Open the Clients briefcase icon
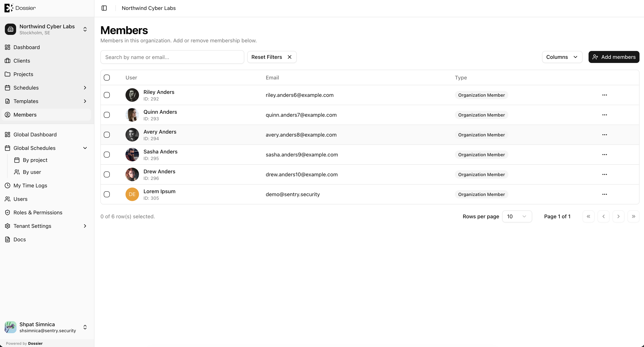Viewport: 644px width, 347px height. coord(7,61)
